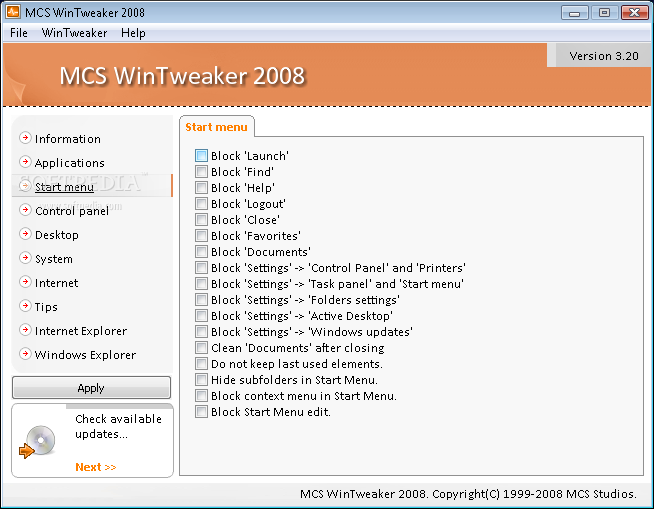Viewport: 654px width, 509px height.
Task: Click the Version 3.20 label
Action: click(x=604, y=56)
